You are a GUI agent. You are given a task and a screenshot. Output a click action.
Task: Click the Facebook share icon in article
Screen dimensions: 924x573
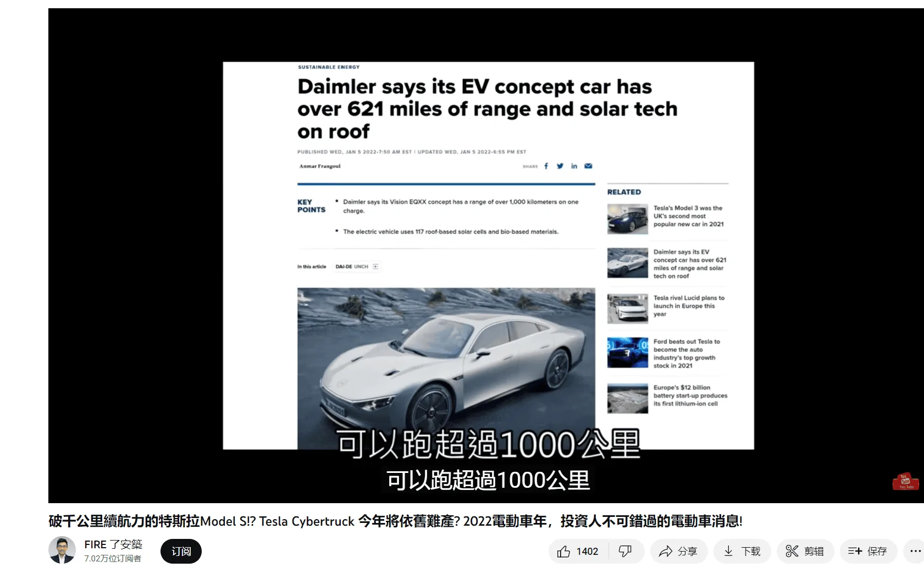coord(546,166)
